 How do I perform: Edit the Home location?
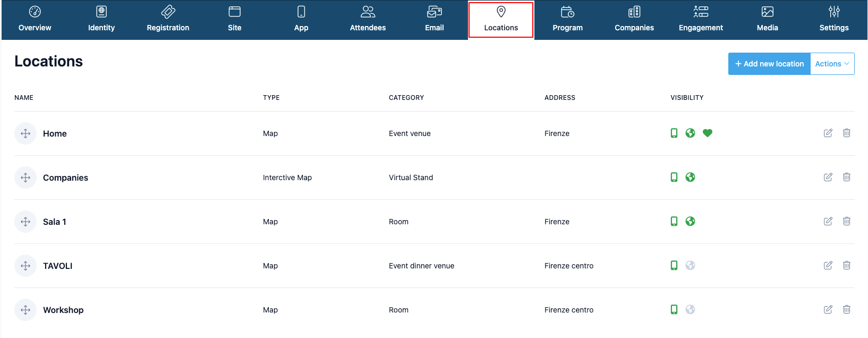(828, 133)
